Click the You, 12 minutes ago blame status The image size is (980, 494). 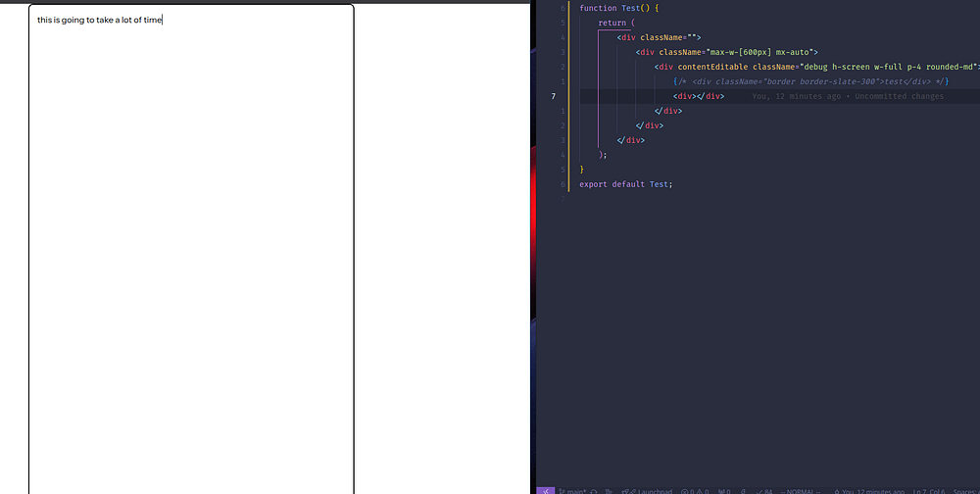[869, 491]
